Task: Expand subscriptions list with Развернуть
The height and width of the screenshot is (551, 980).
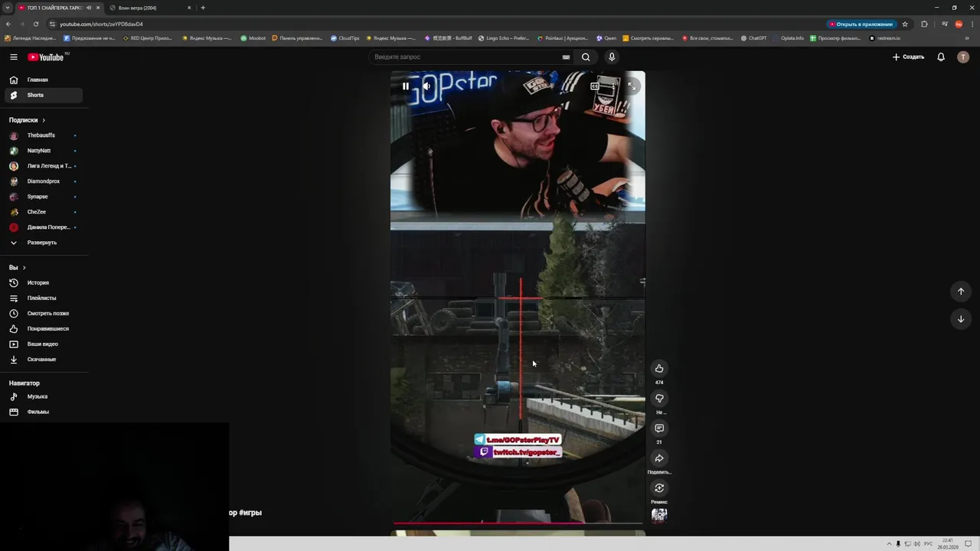Action: coord(43,243)
